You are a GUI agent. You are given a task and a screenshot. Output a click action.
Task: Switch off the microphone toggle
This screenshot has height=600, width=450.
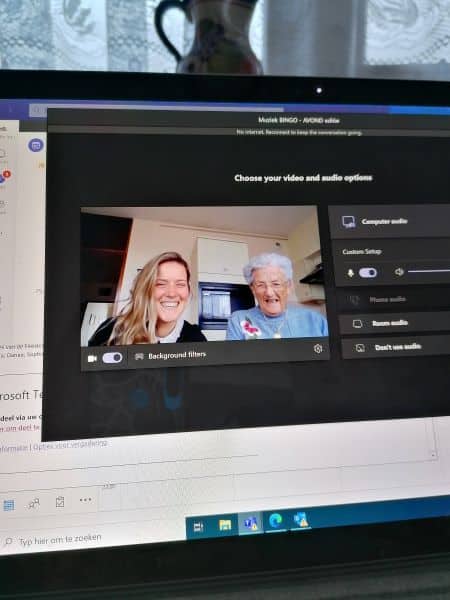click(368, 272)
